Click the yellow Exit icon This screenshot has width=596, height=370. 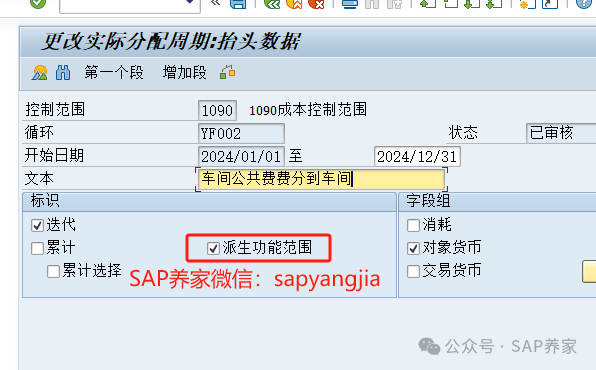click(294, 4)
